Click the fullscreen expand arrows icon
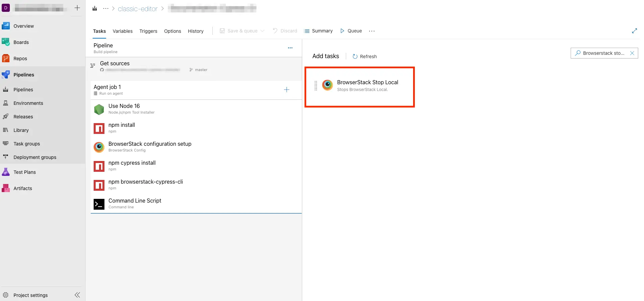Viewport: 644px width, 301px height. [x=634, y=31]
